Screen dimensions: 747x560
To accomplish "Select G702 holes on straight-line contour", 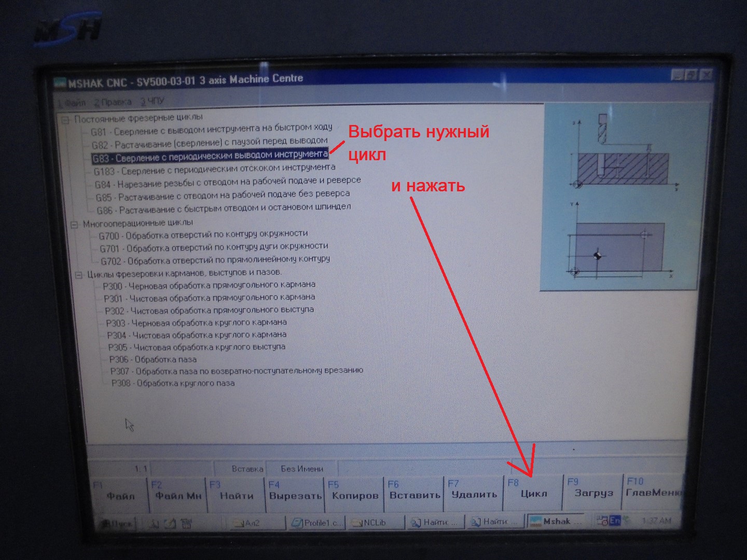I will click(215, 260).
